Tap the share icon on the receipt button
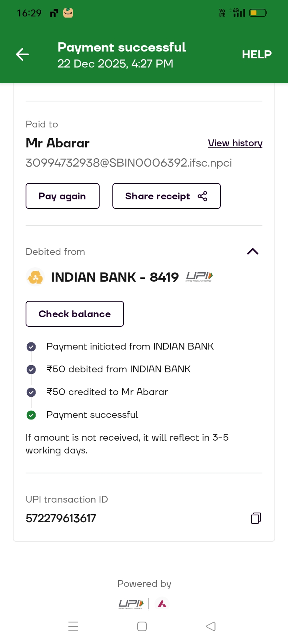 coord(202,196)
